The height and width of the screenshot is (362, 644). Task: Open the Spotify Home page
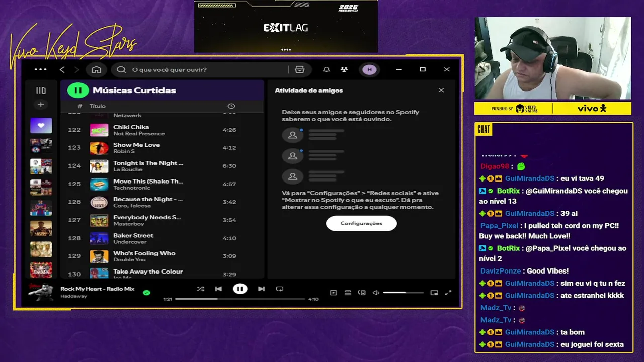(96, 70)
